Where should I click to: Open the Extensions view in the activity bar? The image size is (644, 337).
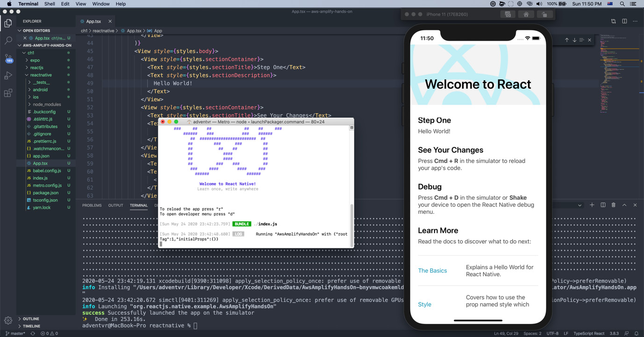[x=8, y=93]
